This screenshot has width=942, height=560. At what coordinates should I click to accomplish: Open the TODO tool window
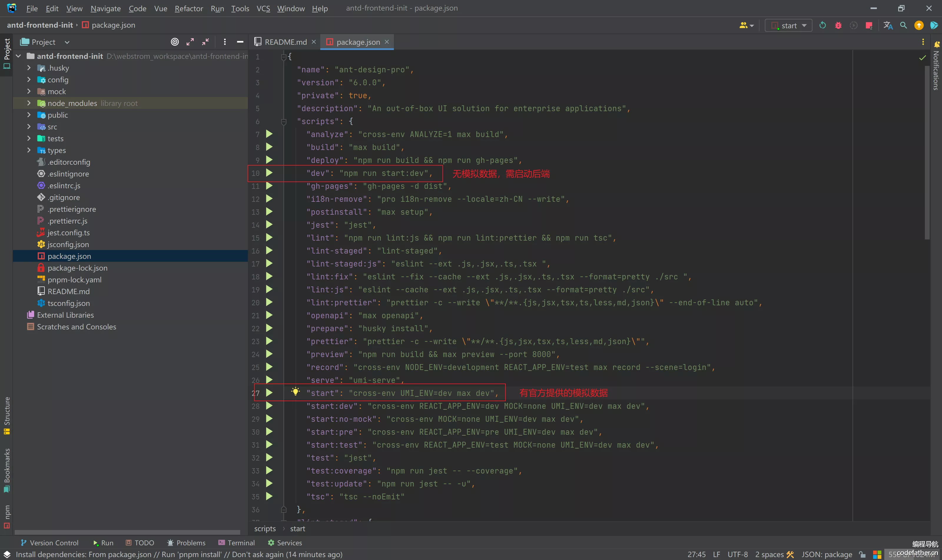coord(140,543)
